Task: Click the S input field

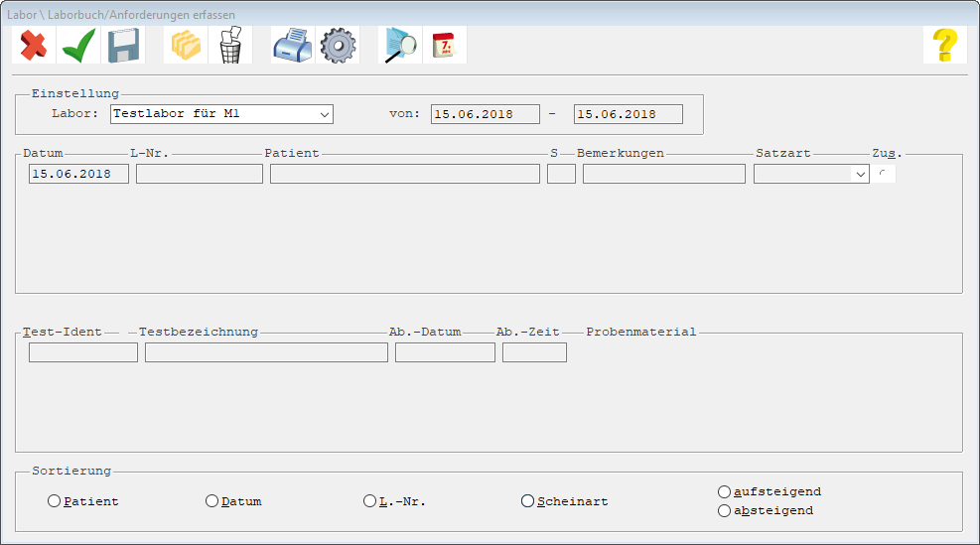Action: point(561,174)
